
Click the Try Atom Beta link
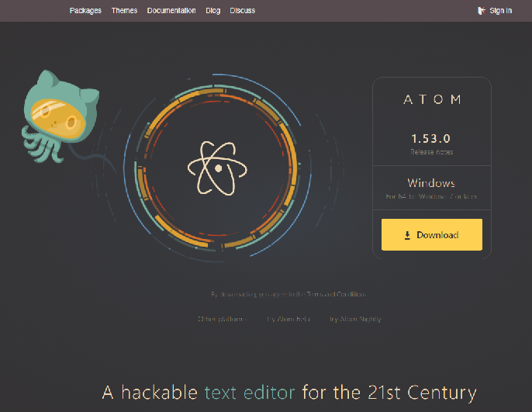tap(288, 319)
